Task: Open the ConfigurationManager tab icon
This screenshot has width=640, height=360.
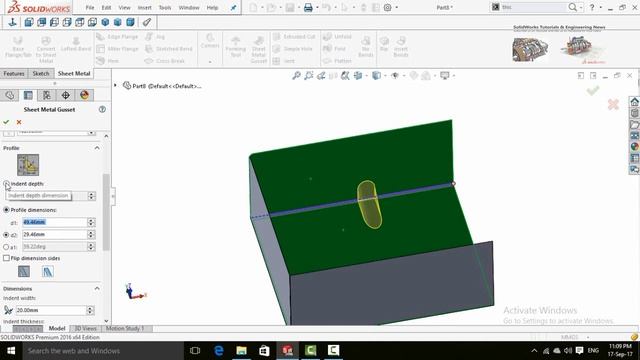Action: click(47, 95)
